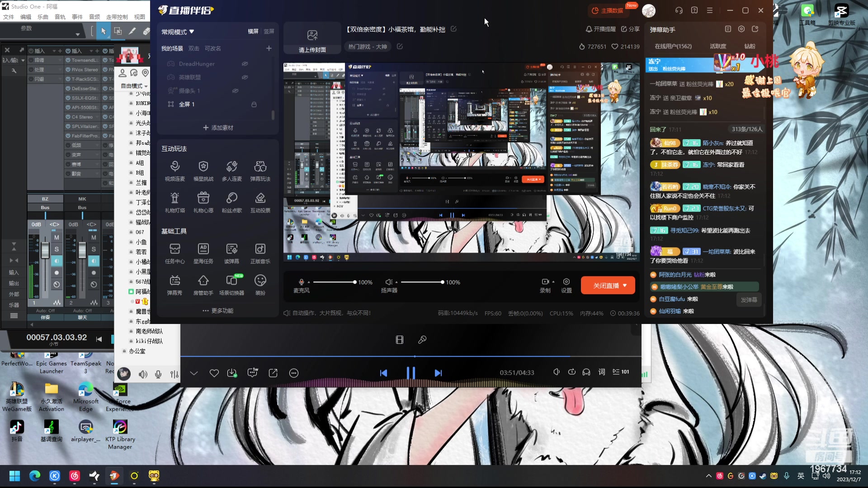Viewport: 868px width, 488px height.
Task: Adjust the 扬声器 speaker volume slider
Action: tap(422, 282)
